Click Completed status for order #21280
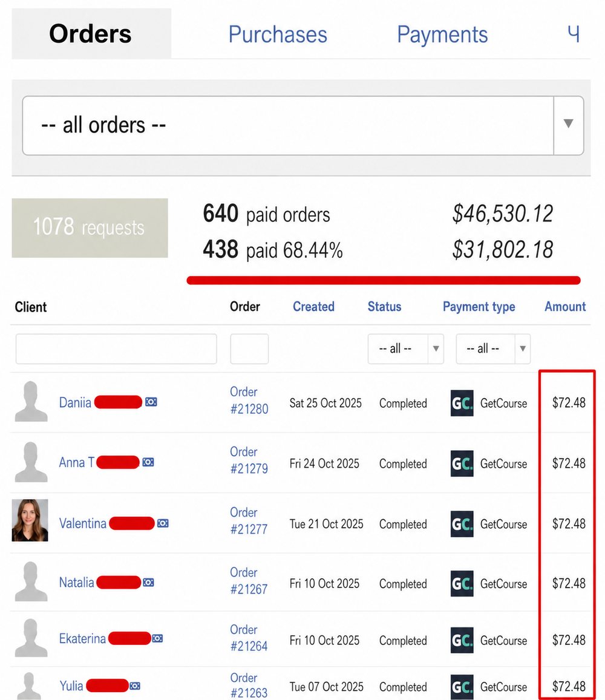This screenshot has height=700, width=605. [403, 404]
